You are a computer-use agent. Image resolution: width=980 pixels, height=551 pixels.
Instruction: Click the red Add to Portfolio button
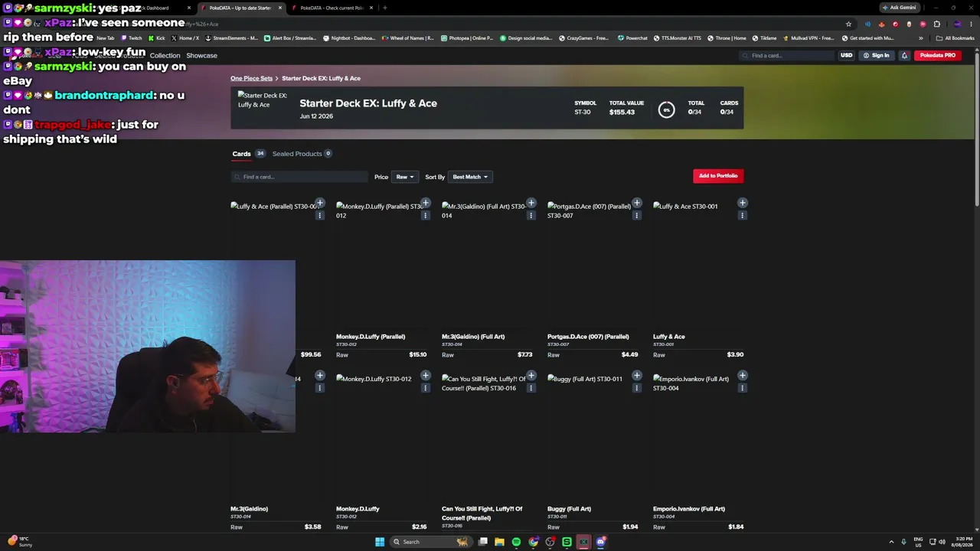pos(718,176)
